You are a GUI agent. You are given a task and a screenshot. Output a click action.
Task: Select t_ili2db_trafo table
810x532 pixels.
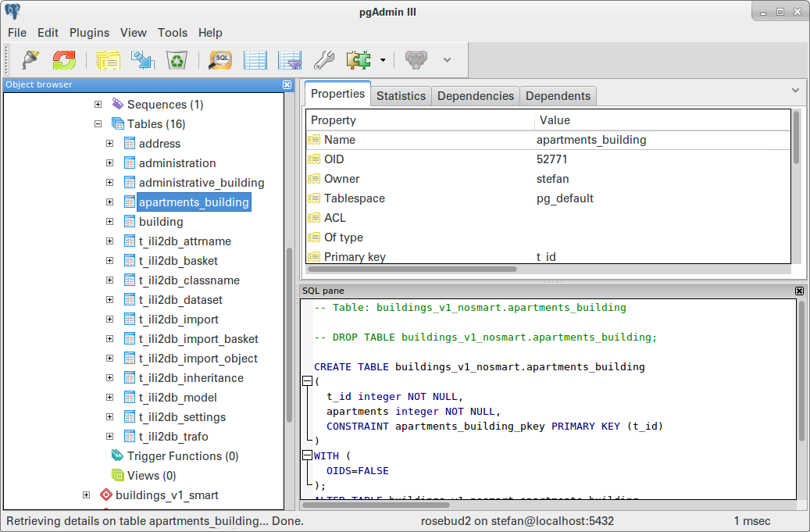pos(173,437)
